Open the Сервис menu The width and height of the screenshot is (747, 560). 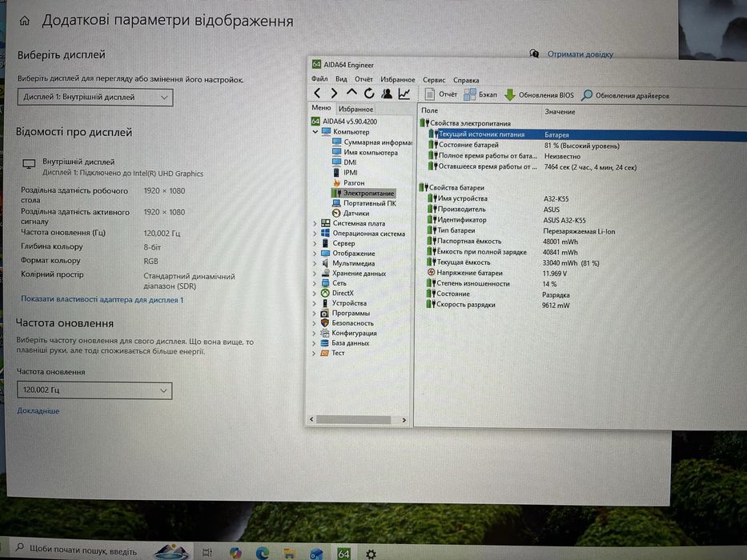[433, 80]
